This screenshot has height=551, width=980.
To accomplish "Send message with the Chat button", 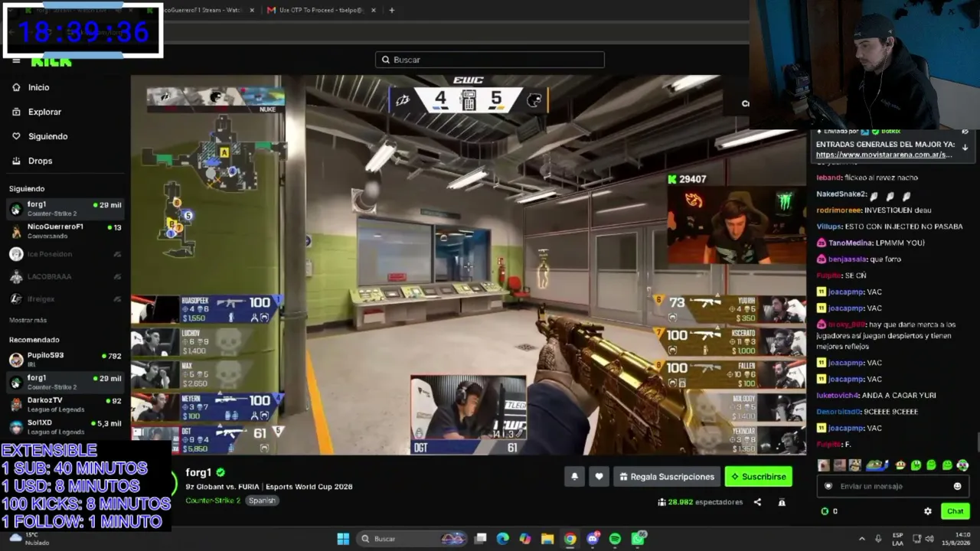I will 955,511.
